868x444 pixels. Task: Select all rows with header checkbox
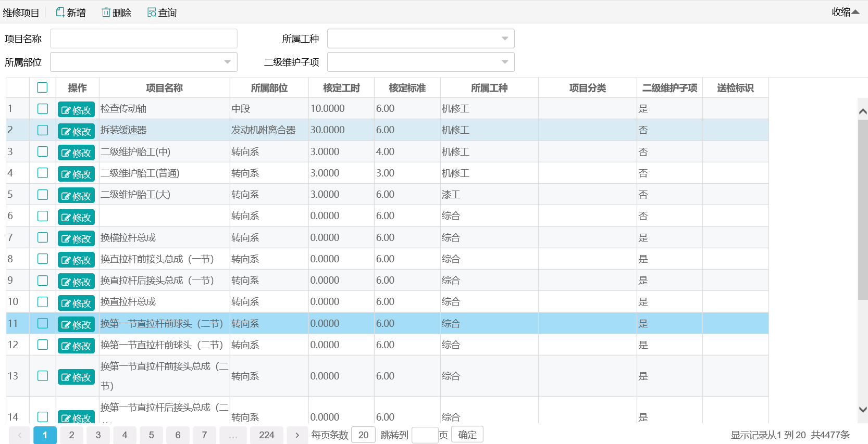(42, 87)
